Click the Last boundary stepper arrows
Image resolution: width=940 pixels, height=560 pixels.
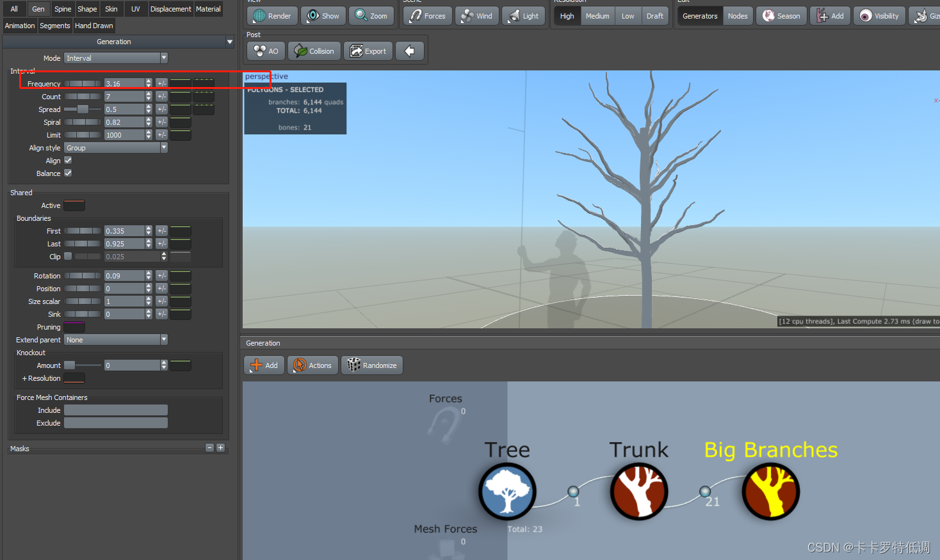click(x=149, y=244)
